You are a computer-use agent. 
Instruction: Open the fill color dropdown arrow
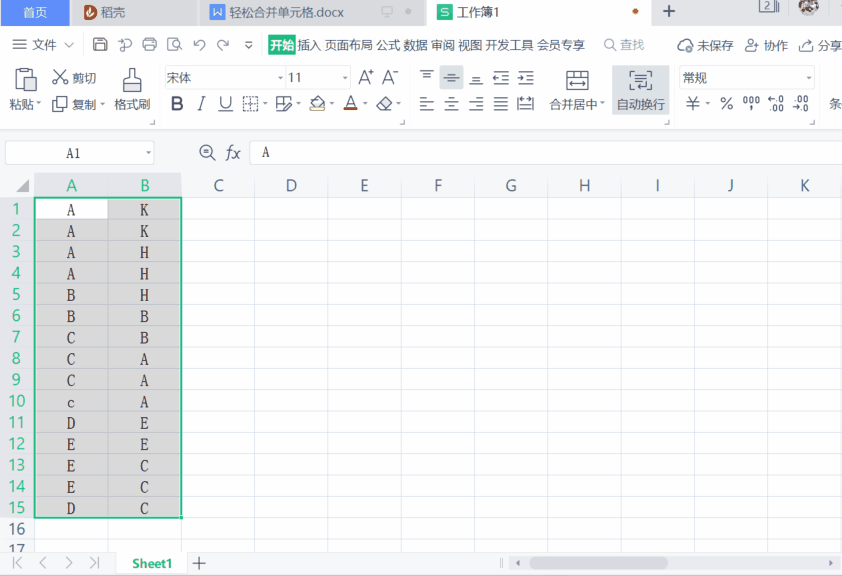click(332, 104)
